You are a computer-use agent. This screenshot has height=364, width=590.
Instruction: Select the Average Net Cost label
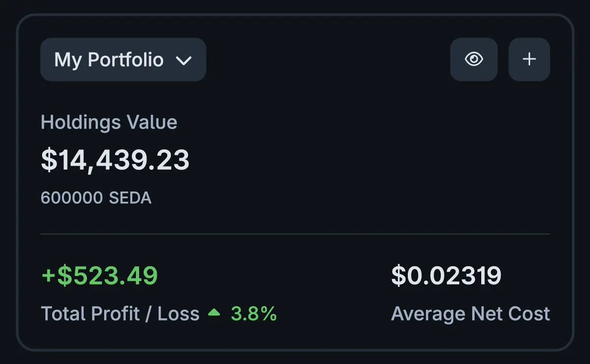(x=471, y=313)
